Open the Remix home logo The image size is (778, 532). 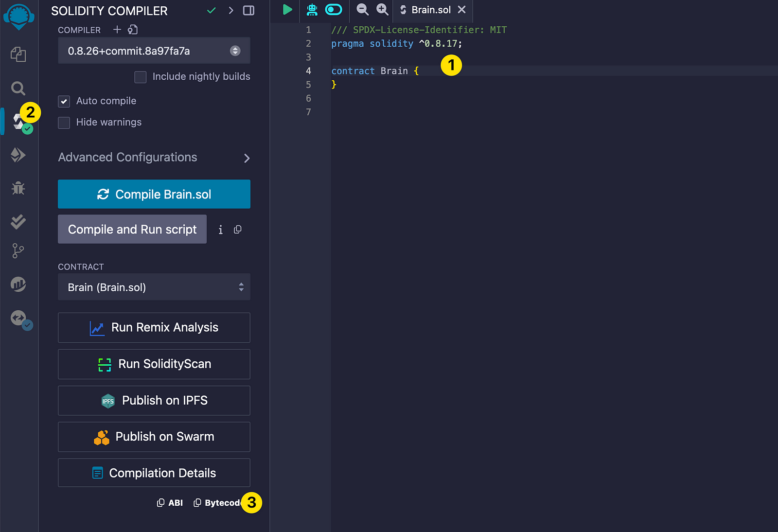click(x=19, y=17)
